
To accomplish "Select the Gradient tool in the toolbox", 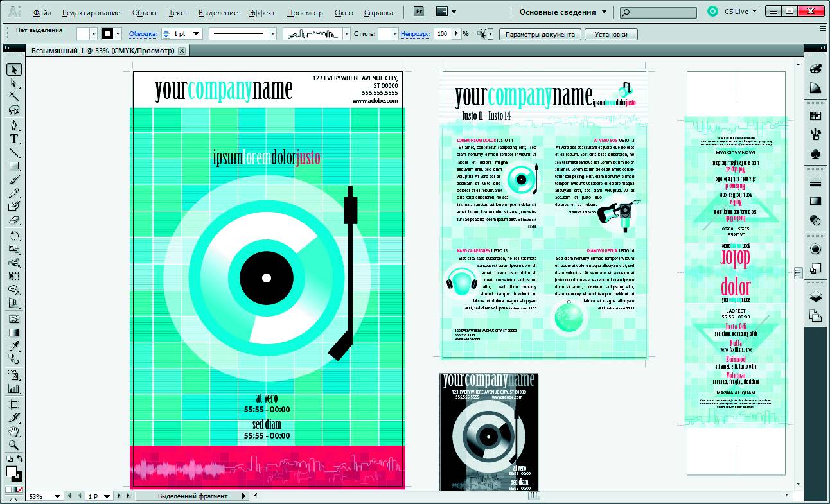I will pos(14,333).
